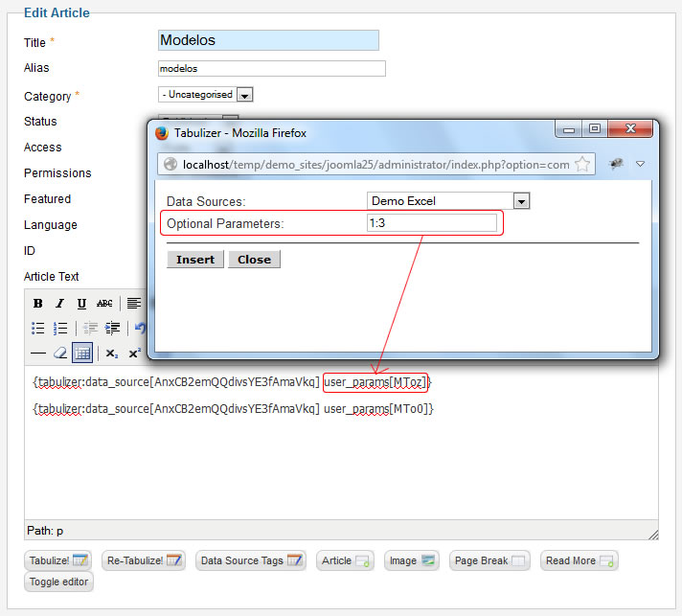Image resolution: width=682 pixels, height=616 pixels.
Task: Apply strikethrough with the ABC icon
Action: (x=104, y=303)
